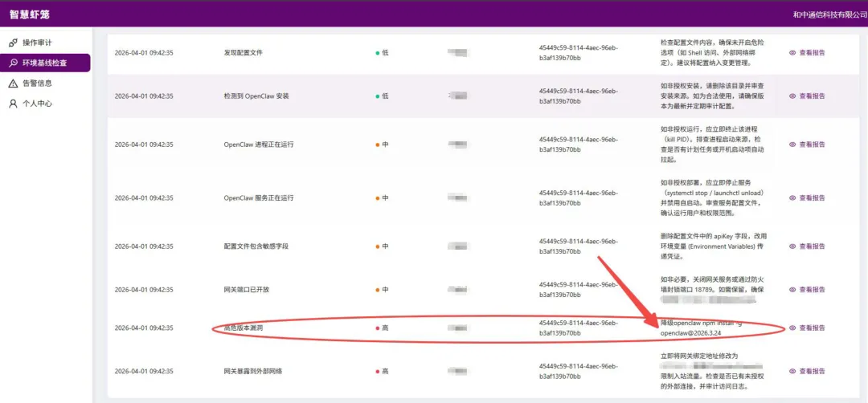Open the 操作审计 sidebar item
The height and width of the screenshot is (403, 868).
click(45, 43)
